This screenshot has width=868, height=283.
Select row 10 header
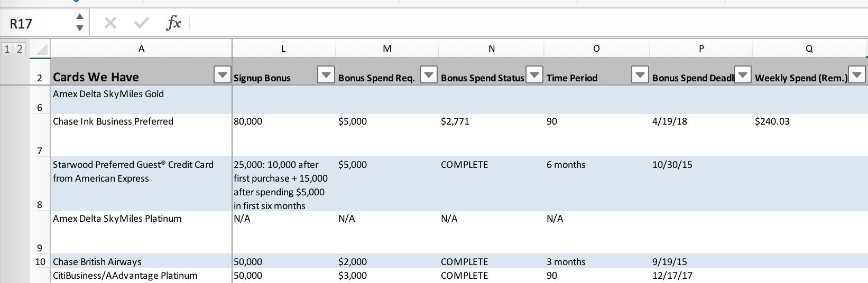click(x=40, y=261)
